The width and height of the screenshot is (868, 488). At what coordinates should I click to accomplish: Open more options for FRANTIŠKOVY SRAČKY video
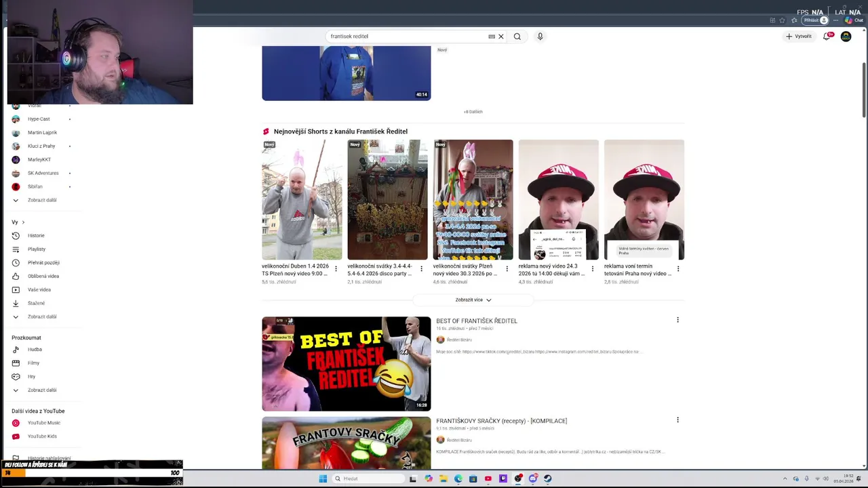pos(677,420)
